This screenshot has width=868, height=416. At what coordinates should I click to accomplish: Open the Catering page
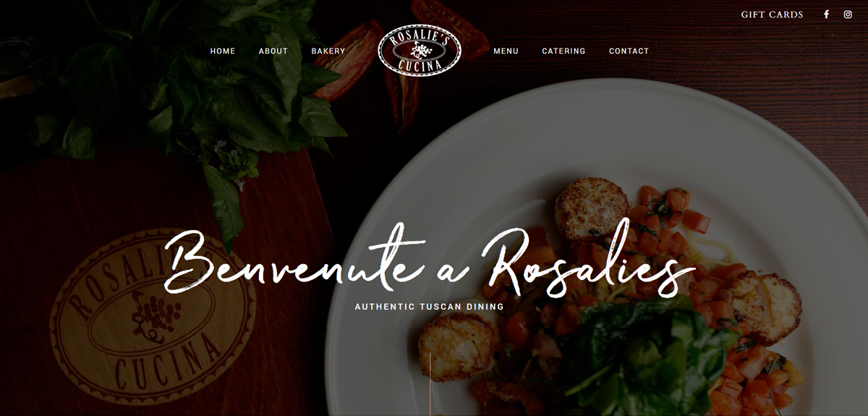coord(564,51)
